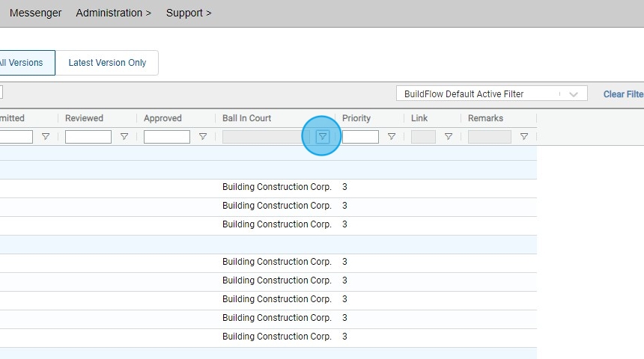644x359 pixels.
Task: Open the Messenger menu item
Action: coord(35,13)
